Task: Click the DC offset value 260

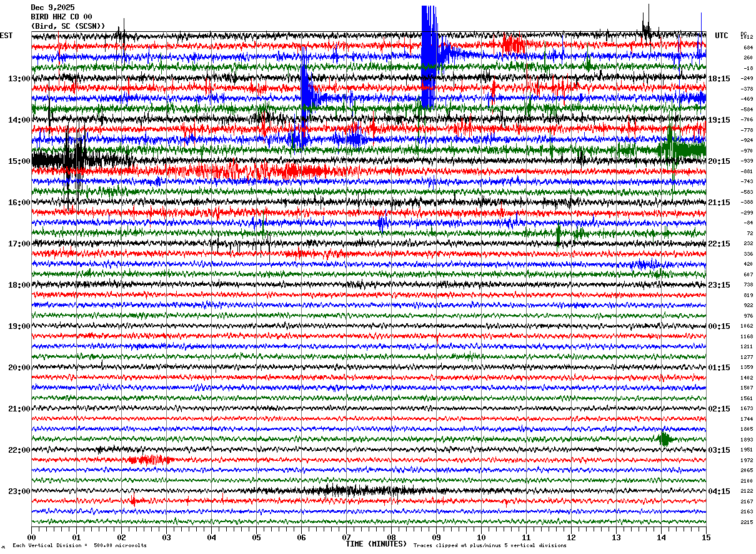Action: tap(748, 58)
